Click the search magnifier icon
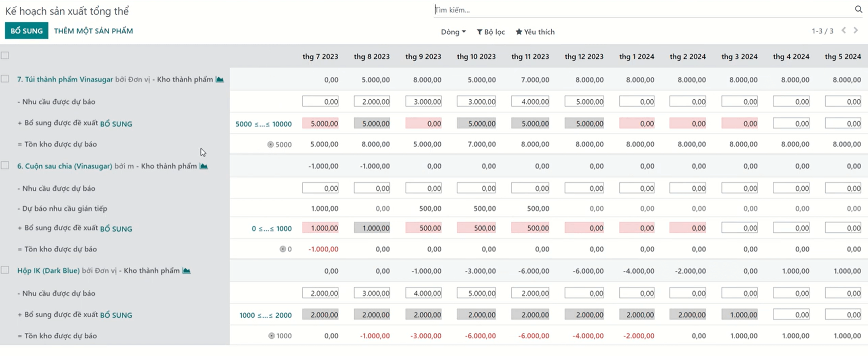 click(x=858, y=9)
